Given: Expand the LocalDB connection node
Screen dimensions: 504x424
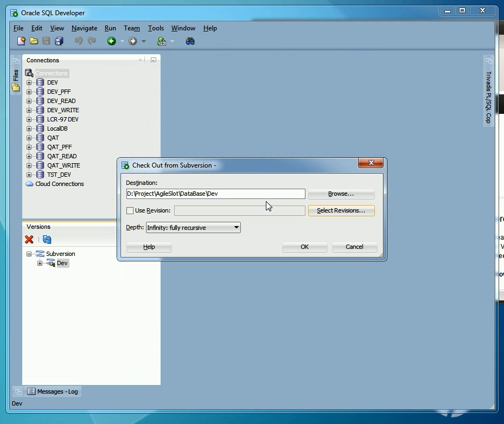Looking at the screenshot, I should pyautogui.click(x=29, y=129).
